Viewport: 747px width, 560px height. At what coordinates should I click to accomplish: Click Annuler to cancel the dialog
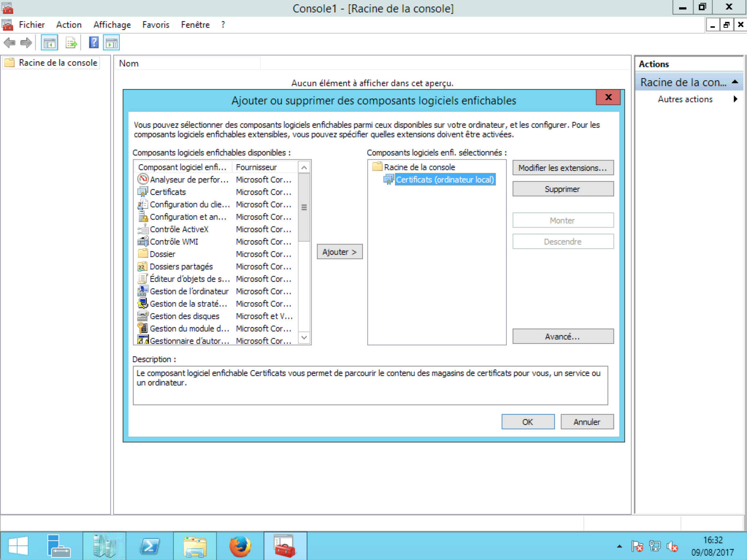587,422
